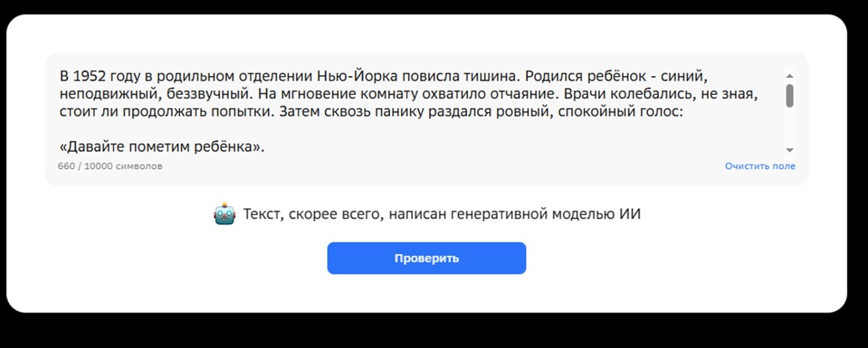
Task: Click the empty line between the paragraphs
Action: coord(271,129)
